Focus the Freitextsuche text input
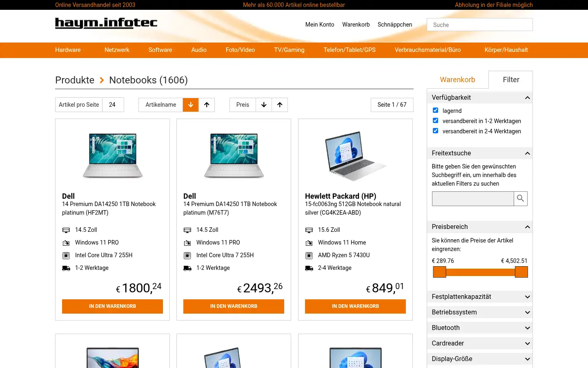This screenshot has height=368, width=588. click(472, 198)
